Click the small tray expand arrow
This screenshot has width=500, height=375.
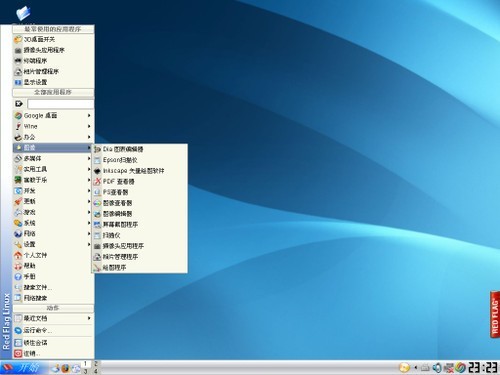click(x=415, y=368)
